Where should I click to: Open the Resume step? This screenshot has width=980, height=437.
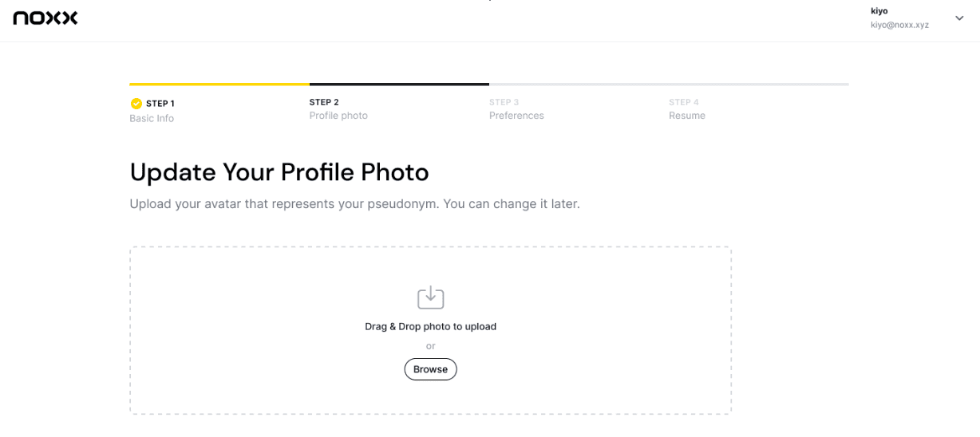(x=687, y=116)
